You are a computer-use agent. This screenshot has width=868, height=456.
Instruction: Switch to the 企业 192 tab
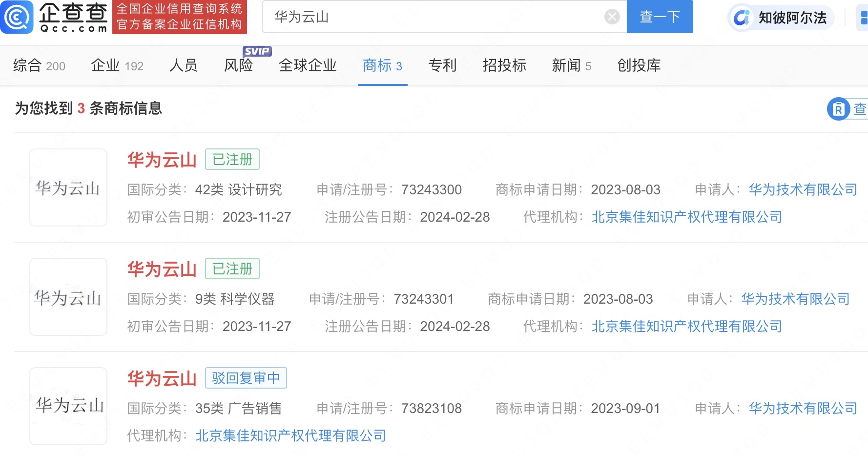117,65
